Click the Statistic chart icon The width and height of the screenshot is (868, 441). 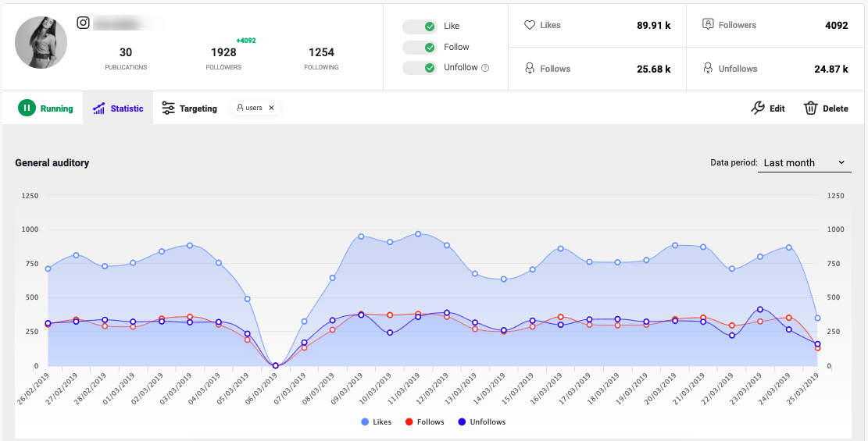(x=99, y=108)
